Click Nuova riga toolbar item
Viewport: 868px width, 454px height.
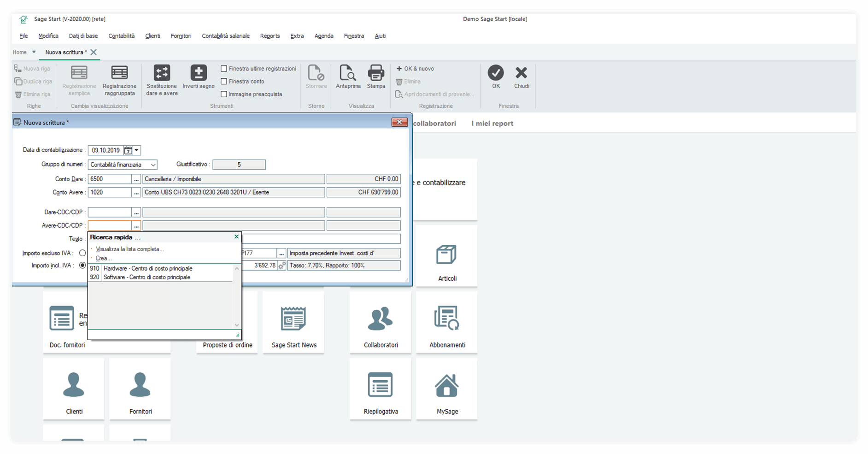[x=32, y=69]
